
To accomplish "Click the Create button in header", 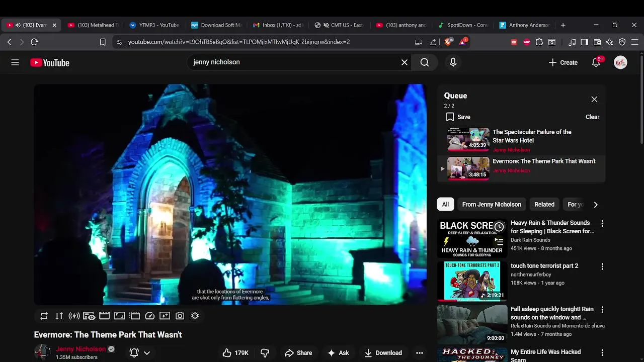I will [x=563, y=62].
